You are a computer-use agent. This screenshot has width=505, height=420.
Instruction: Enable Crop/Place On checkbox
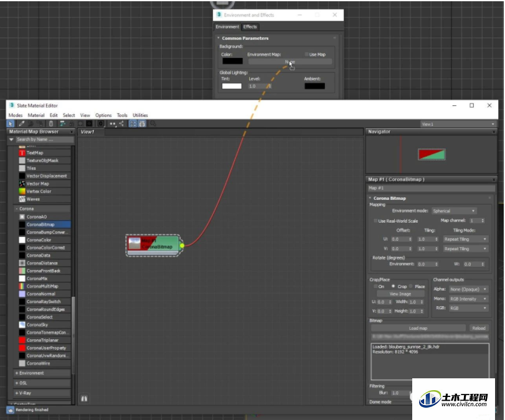[x=375, y=286]
